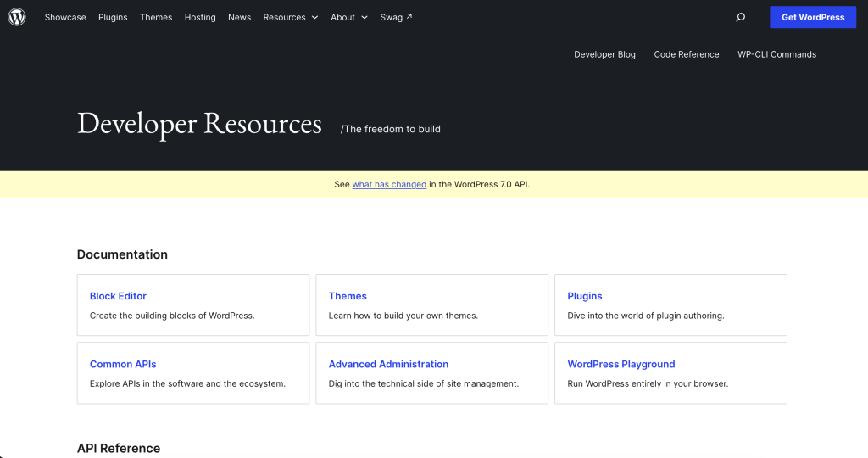This screenshot has height=458, width=868.
Task: Open the News menu item
Action: (x=239, y=17)
